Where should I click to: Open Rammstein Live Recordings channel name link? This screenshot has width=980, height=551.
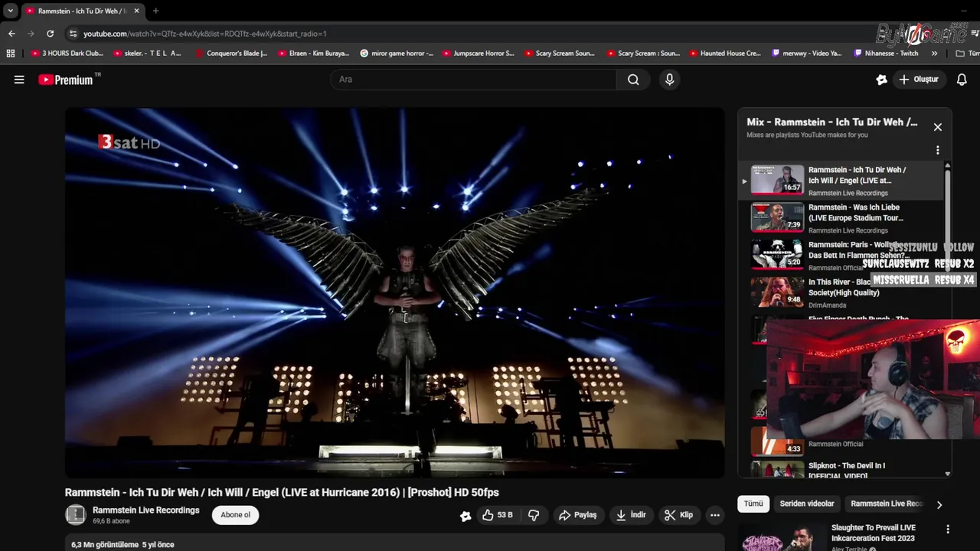coord(145,510)
